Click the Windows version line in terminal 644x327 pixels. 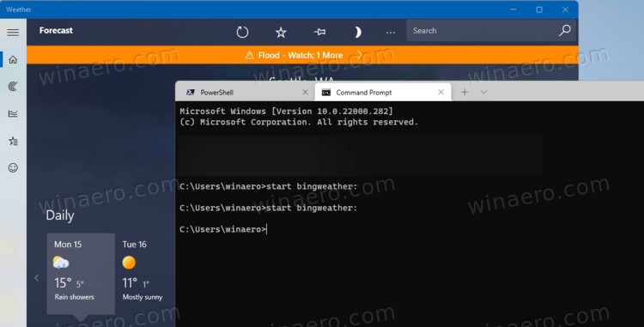pyautogui.click(x=286, y=112)
